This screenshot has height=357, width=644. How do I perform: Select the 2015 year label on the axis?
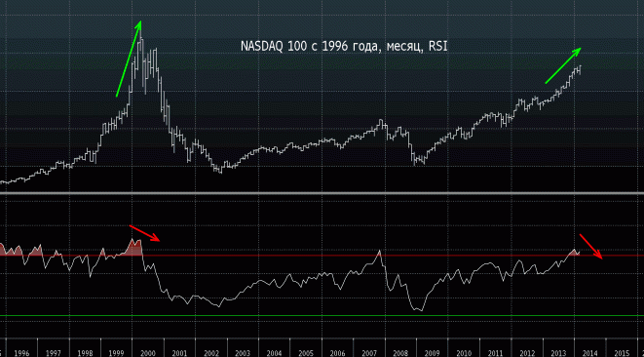click(622, 353)
